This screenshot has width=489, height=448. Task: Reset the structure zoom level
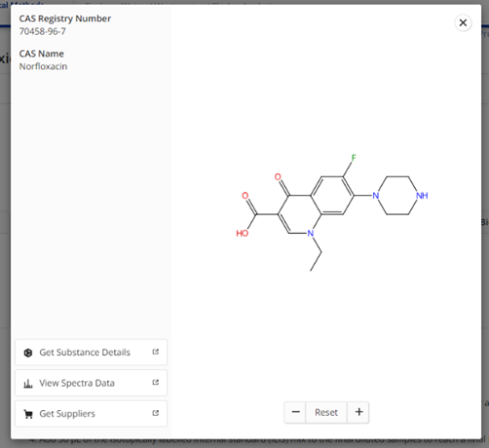pyautogui.click(x=326, y=412)
